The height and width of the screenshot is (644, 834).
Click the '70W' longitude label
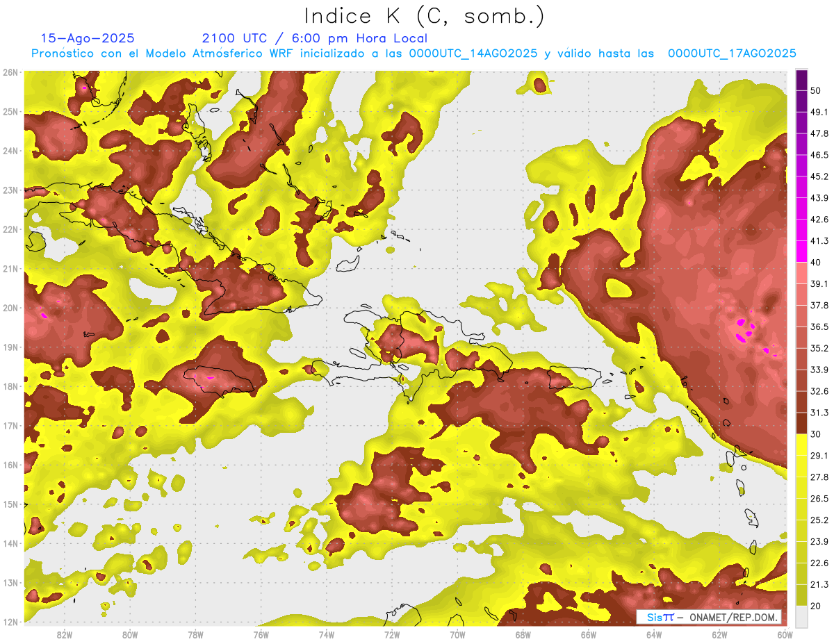457,635
